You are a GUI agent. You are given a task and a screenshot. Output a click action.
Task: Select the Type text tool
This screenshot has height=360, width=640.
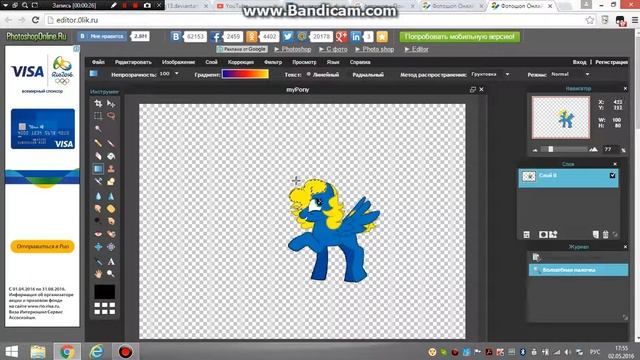point(111,261)
